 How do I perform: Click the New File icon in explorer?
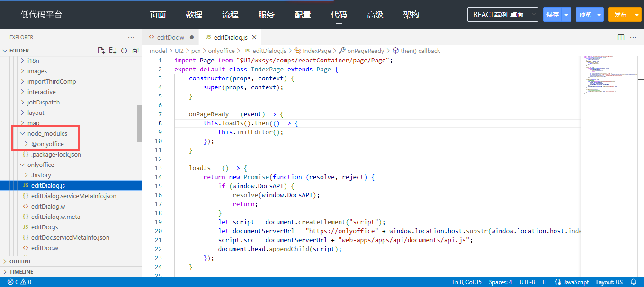point(101,51)
